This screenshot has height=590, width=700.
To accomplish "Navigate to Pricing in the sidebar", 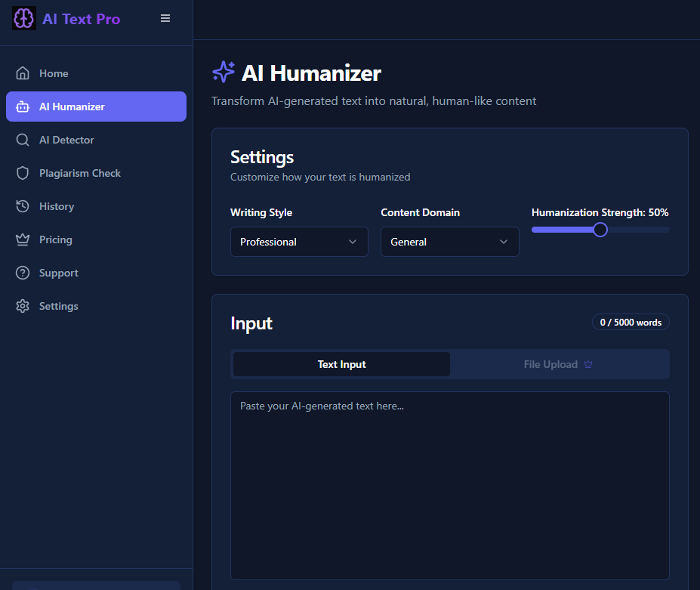I will pyautogui.click(x=56, y=239).
